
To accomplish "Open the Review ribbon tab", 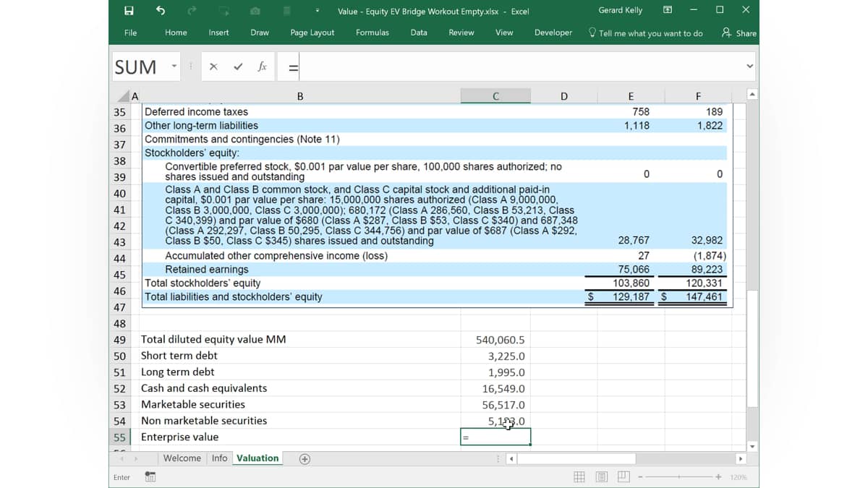I will click(461, 33).
